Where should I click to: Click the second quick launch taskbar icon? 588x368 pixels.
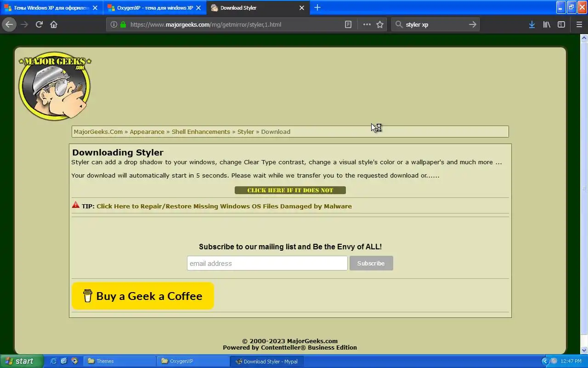(64, 361)
